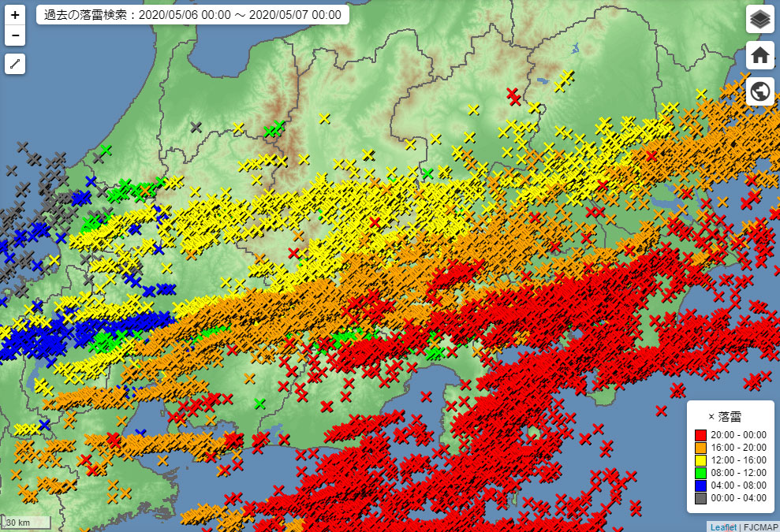Click the orange 16:00 - 20:00 legend swatch
Screen dimensions: 780x532
pyautogui.click(x=700, y=447)
